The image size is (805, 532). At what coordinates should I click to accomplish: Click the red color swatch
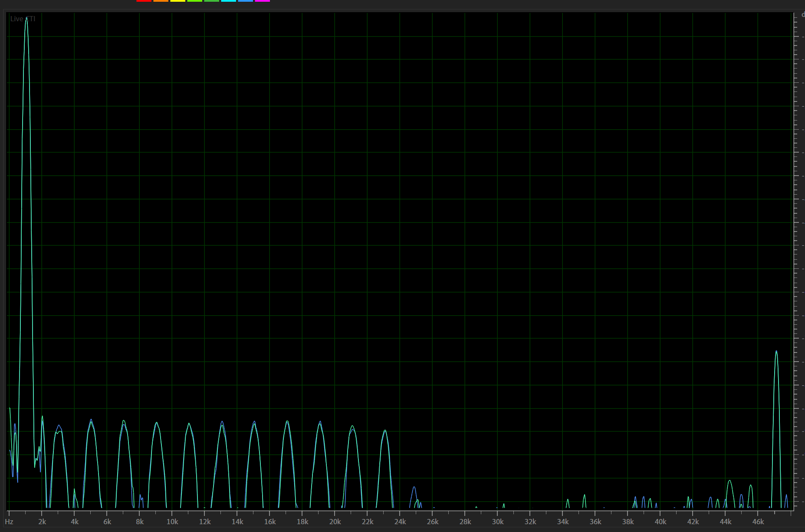pyautogui.click(x=144, y=1)
